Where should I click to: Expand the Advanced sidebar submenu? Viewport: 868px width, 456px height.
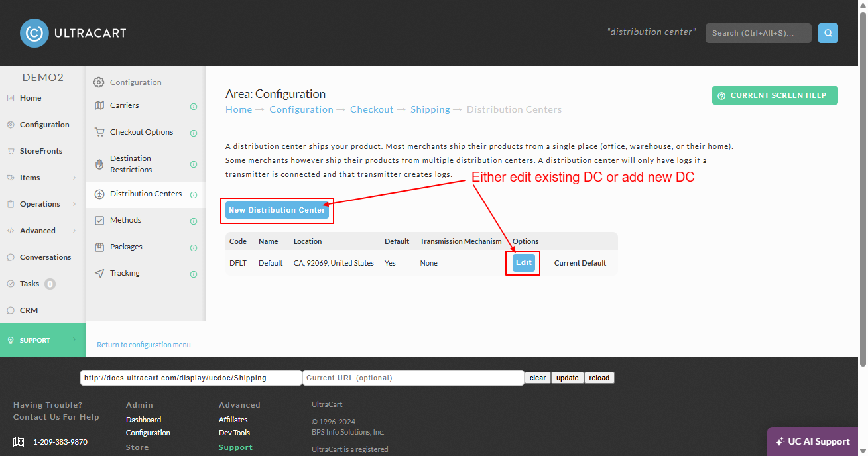[74, 231]
